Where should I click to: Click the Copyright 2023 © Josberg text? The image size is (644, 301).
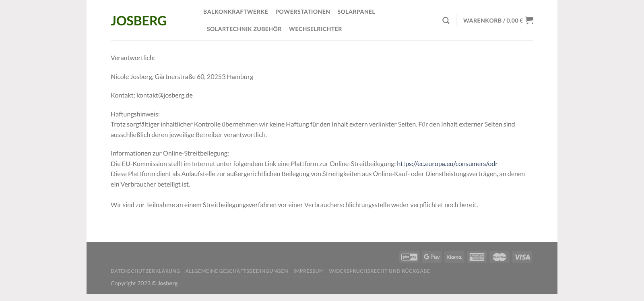pyautogui.click(x=144, y=283)
